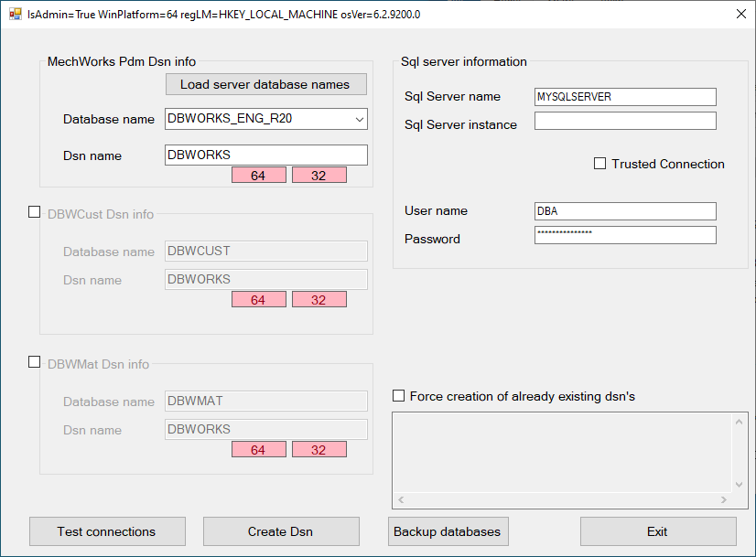Click the Backup databases button

click(x=448, y=531)
